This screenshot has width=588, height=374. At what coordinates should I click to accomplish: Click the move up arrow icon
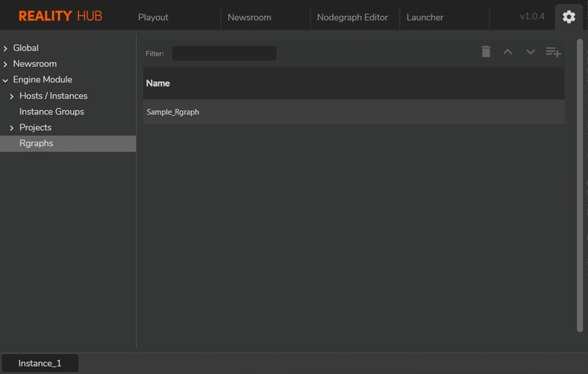coord(507,51)
